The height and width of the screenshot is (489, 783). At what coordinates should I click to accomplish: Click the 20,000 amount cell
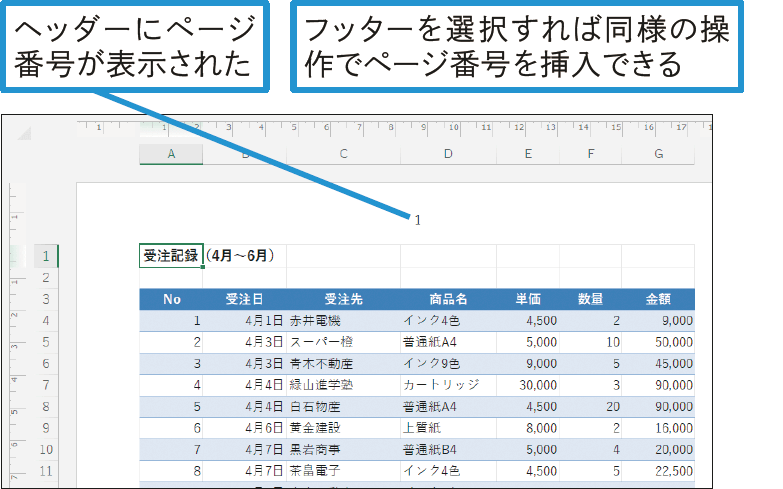point(658,450)
